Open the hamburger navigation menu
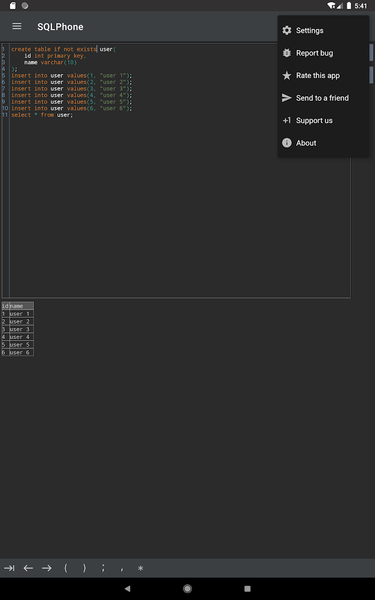Viewport: 375px width, 600px height. click(17, 26)
